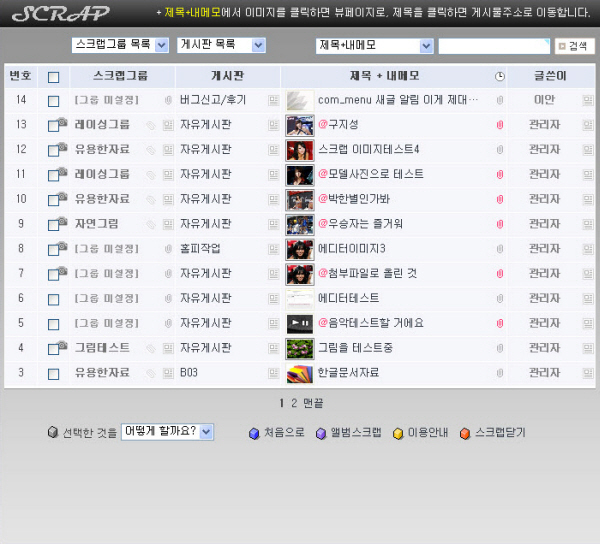Click the clock icon in the title column header

499,77
